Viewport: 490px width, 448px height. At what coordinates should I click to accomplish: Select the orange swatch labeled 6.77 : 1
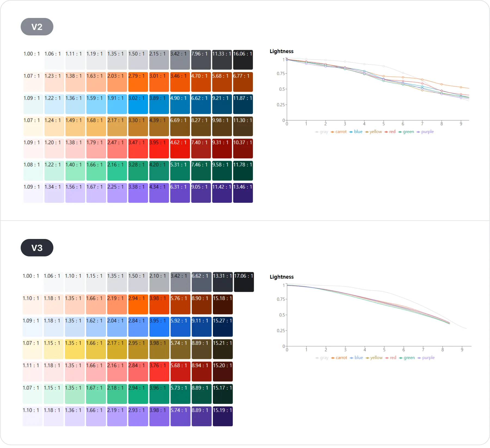[x=243, y=82]
